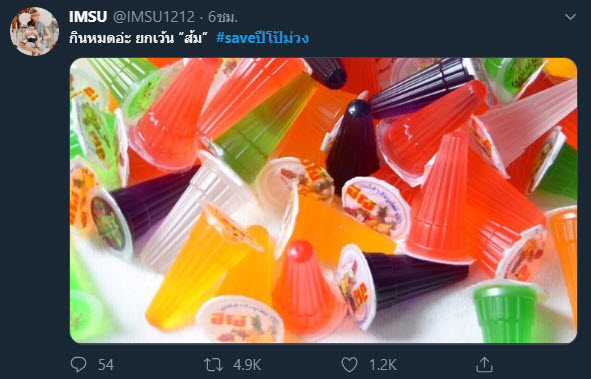The width and height of the screenshot is (591, 379).
Task: Retweet using the retweet arrows icon
Action: [x=214, y=365]
